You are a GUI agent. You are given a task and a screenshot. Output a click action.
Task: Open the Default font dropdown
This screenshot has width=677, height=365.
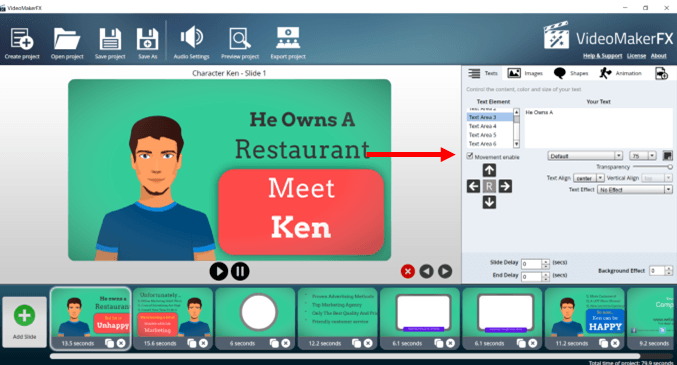point(585,156)
